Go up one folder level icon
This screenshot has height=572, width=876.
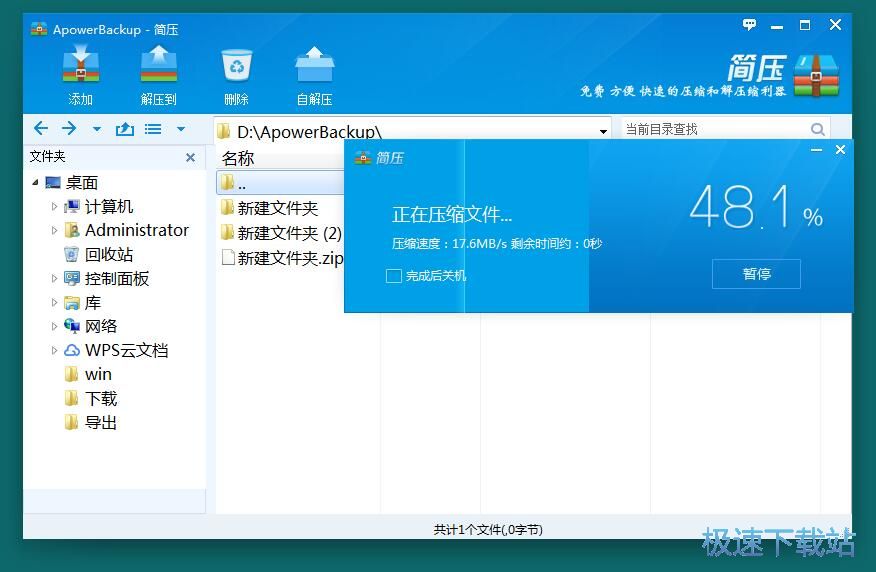(125, 129)
